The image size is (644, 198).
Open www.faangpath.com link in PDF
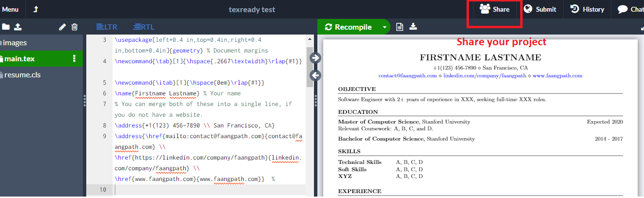click(x=557, y=76)
